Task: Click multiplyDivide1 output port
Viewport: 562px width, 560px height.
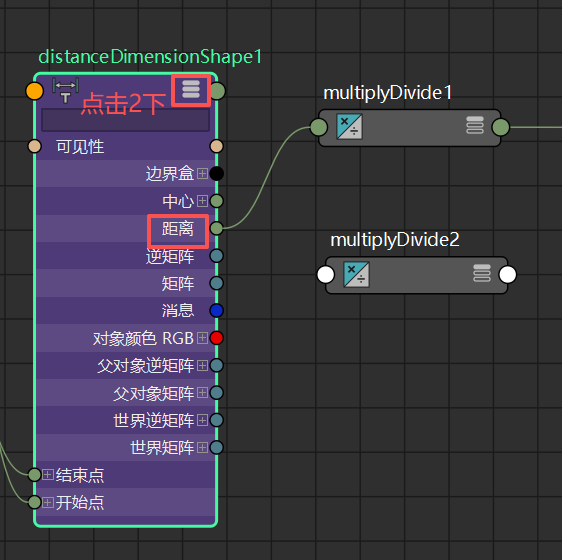Action: tap(501, 127)
